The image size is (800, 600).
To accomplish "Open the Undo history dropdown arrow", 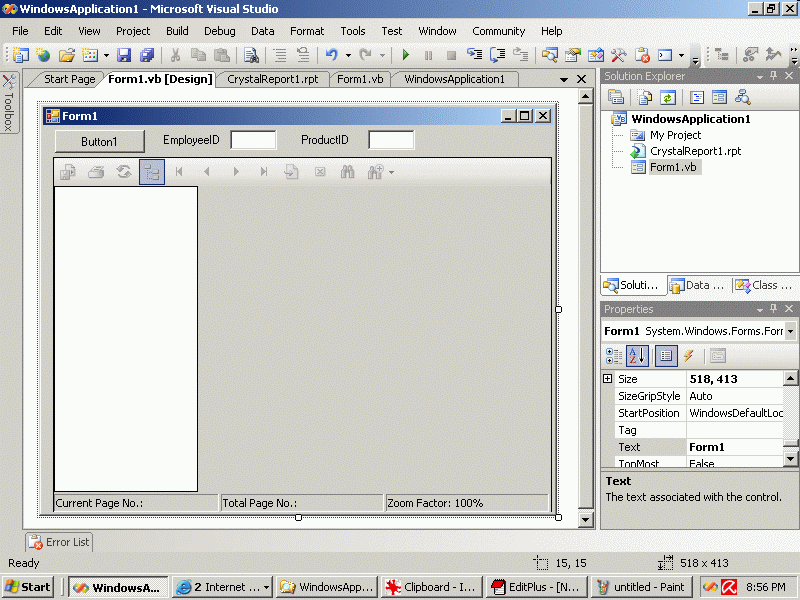I will 348,55.
